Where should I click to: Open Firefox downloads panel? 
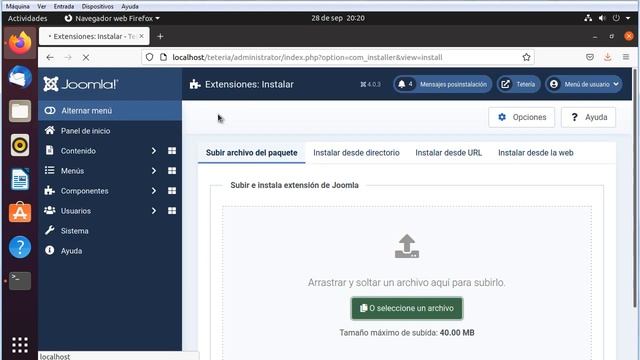[607, 57]
